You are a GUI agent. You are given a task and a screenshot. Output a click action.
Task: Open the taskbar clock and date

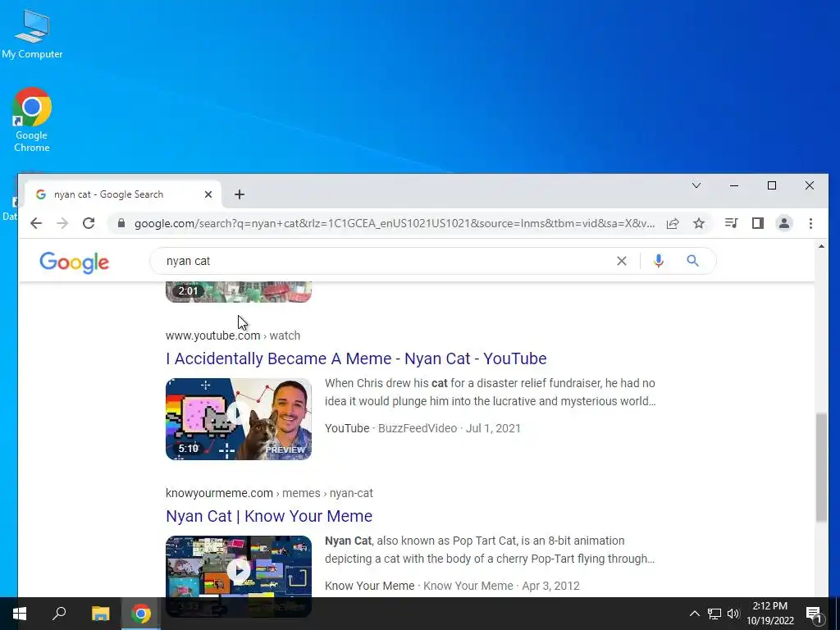coord(769,614)
